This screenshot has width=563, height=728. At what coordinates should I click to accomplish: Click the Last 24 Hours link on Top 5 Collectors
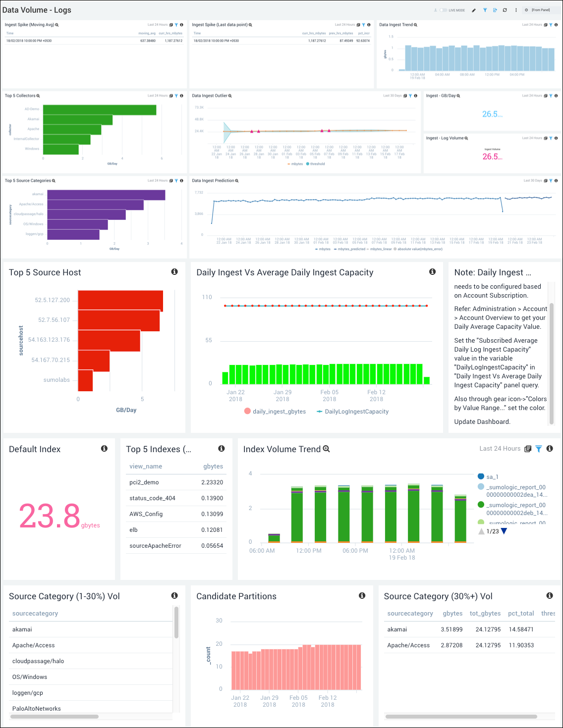pos(158,96)
